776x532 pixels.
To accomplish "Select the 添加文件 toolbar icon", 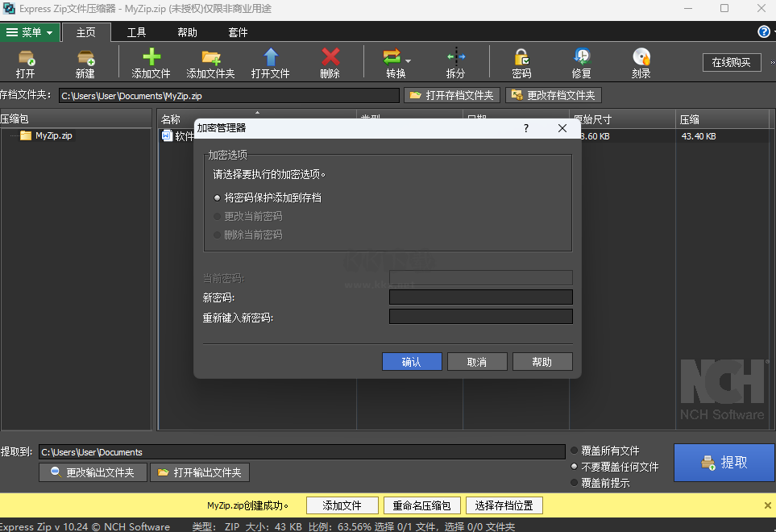I will 150,62.
